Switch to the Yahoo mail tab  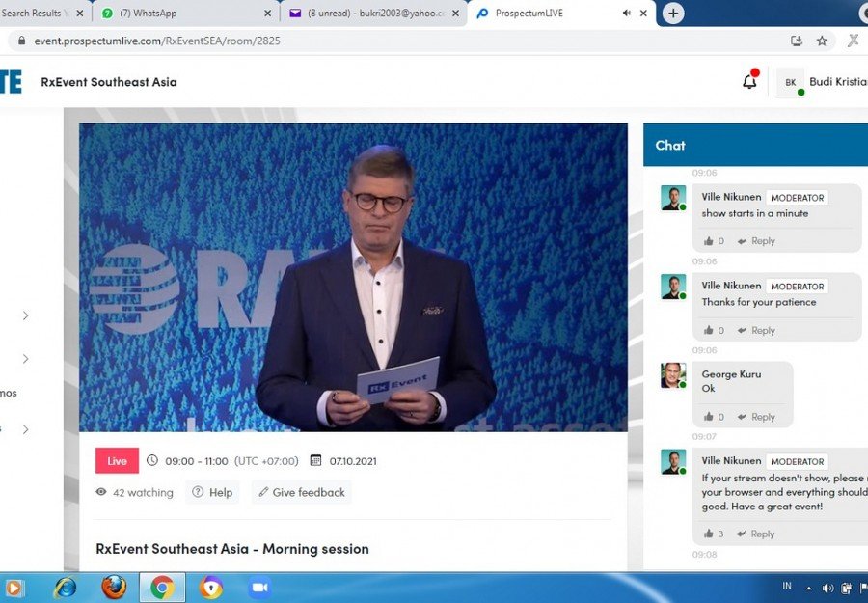tap(376, 14)
